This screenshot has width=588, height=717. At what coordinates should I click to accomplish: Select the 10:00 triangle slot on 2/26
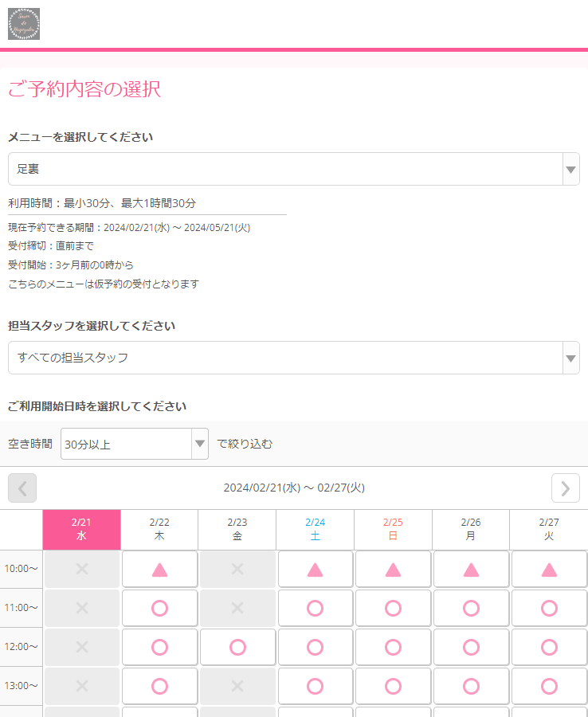[x=471, y=569]
